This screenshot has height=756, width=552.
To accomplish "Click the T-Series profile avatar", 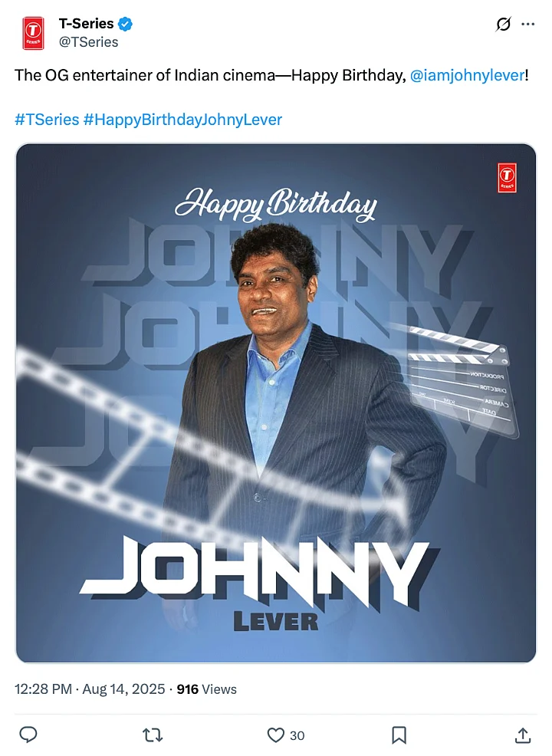I will coord(33,33).
